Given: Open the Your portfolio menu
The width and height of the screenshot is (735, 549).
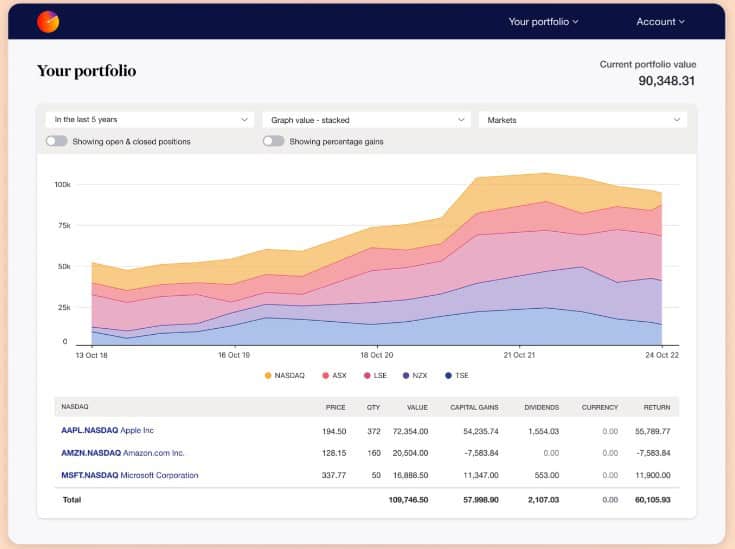Looking at the screenshot, I should (x=543, y=22).
